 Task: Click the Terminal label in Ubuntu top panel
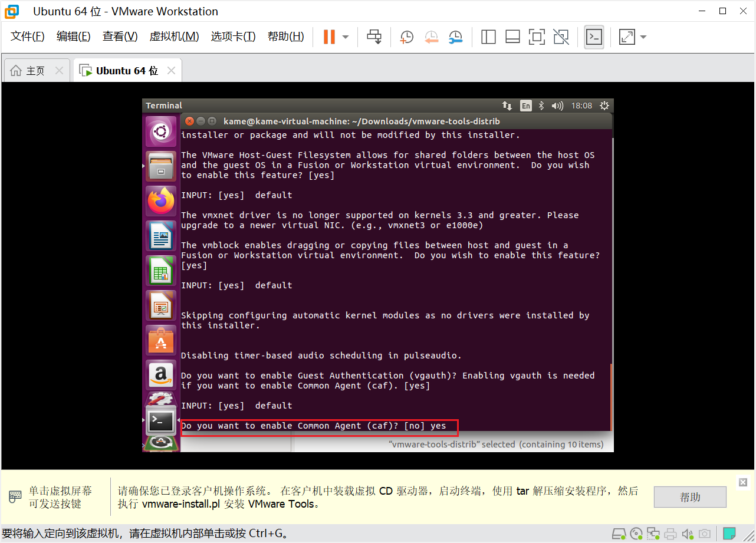coord(164,106)
